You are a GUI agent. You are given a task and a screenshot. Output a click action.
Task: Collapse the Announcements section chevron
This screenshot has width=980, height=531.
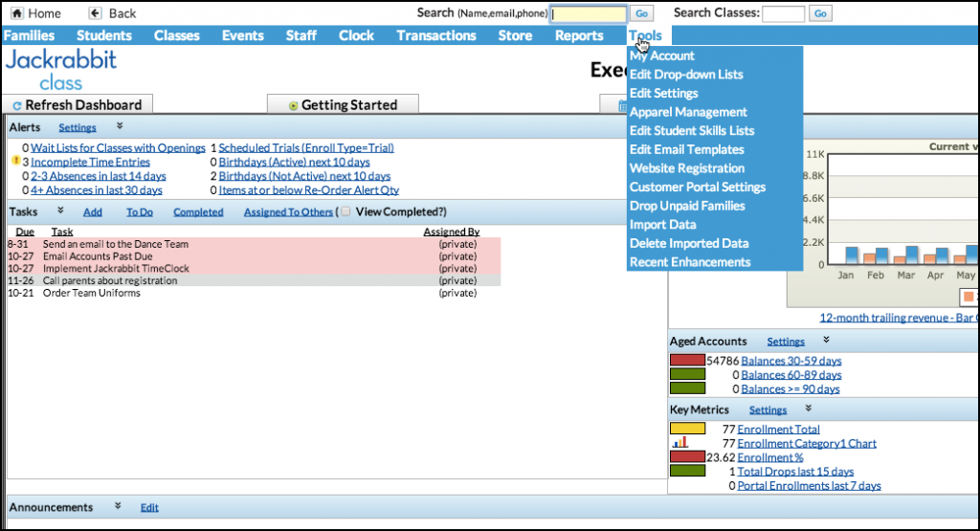[x=118, y=506]
